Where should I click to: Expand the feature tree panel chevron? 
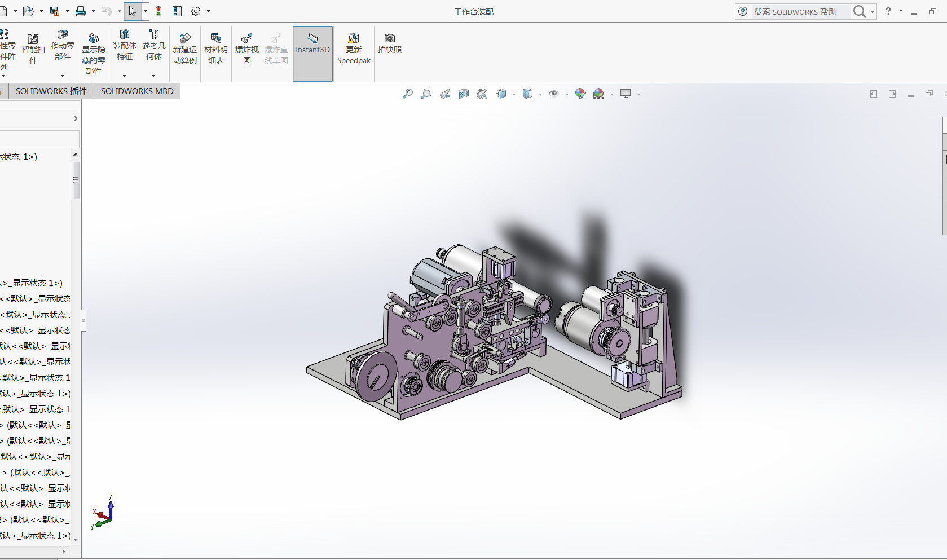point(76,118)
